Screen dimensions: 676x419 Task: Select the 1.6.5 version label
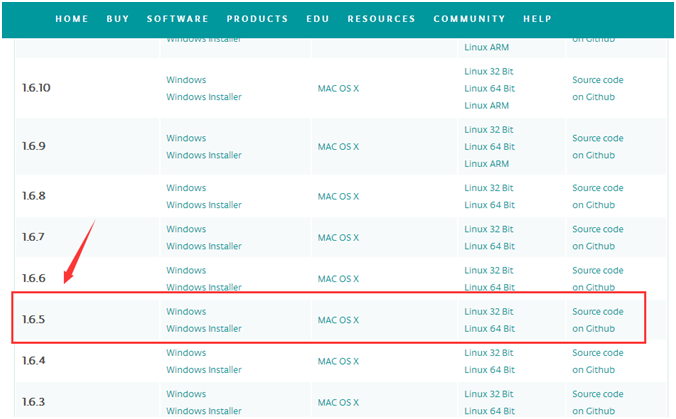tap(34, 319)
